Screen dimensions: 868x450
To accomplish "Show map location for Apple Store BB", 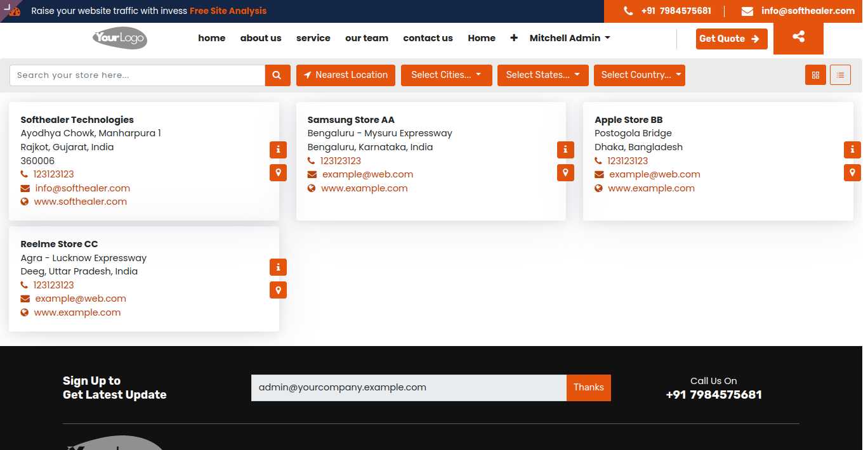I will [x=852, y=172].
